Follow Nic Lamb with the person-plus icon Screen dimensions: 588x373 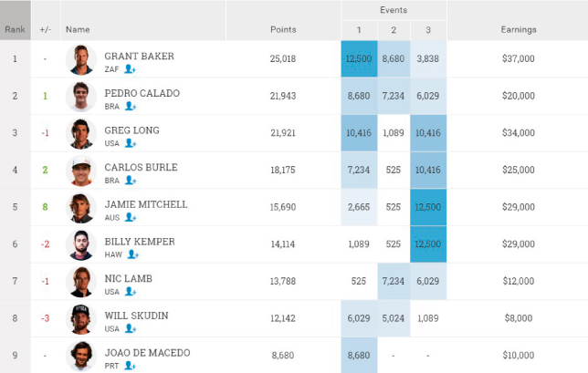click(131, 291)
